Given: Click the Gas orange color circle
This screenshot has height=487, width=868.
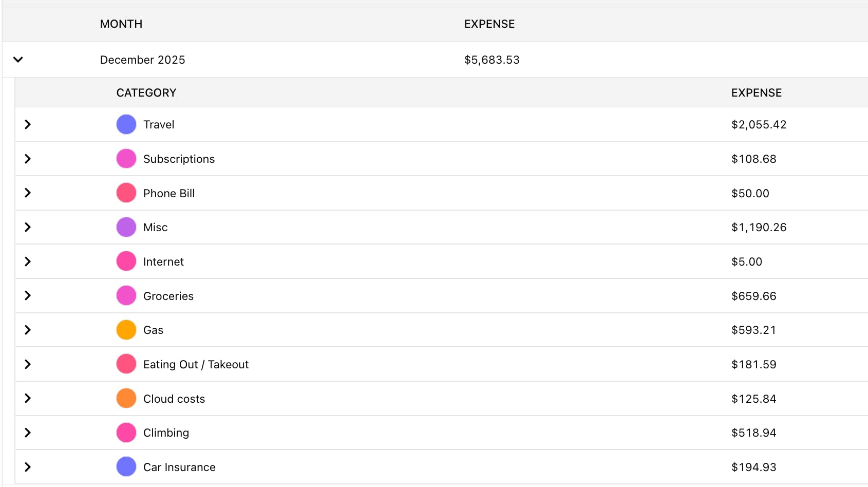Looking at the screenshot, I should [126, 330].
